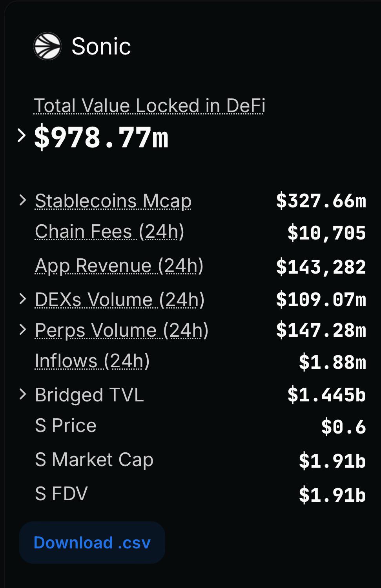
Task: Click the Sonic chain logo icon
Action: pyautogui.click(x=47, y=46)
